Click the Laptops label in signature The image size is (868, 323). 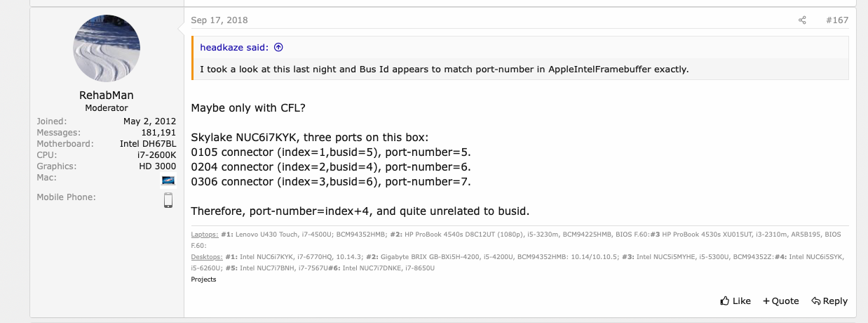pyautogui.click(x=204, y=235)
